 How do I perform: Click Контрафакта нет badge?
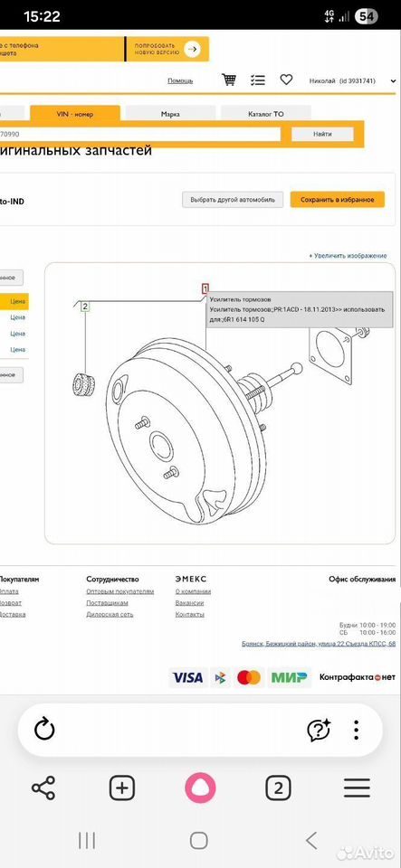358,677
